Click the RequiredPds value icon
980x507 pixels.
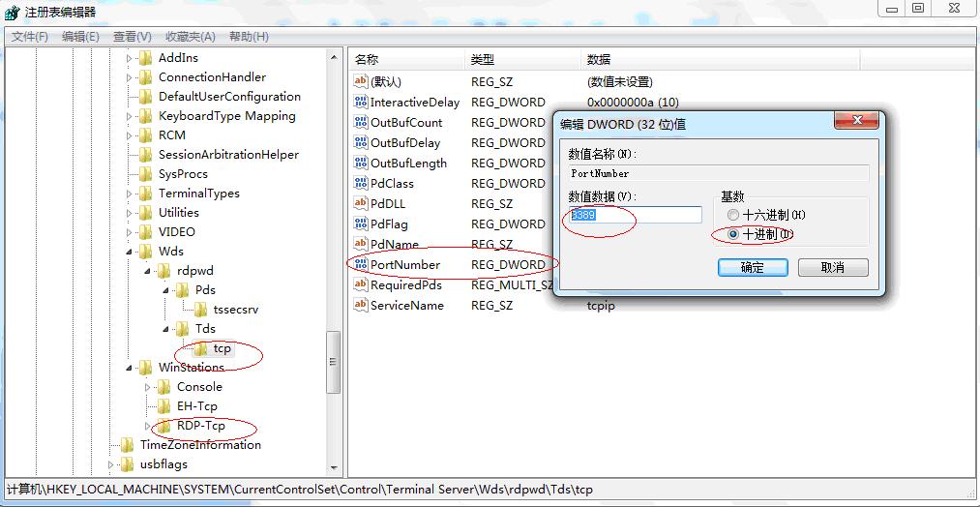(x=361, y=284)
